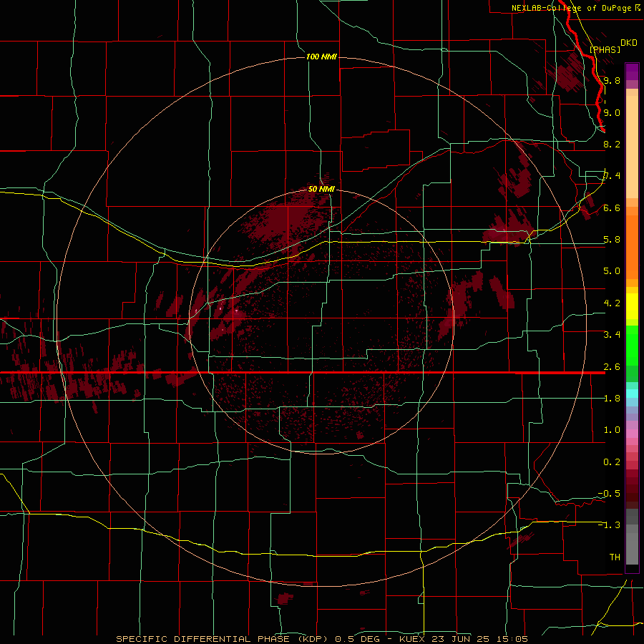Click the 0.2 value on the color scale
The image size is (644, 644).
click(612, 462)
